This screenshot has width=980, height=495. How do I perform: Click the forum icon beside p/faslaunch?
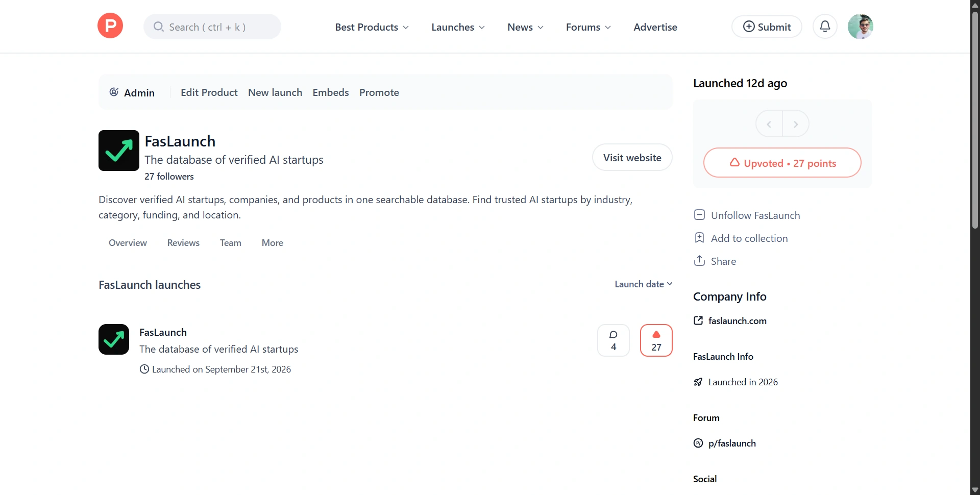pyautogui.click(x=698, y=443)
